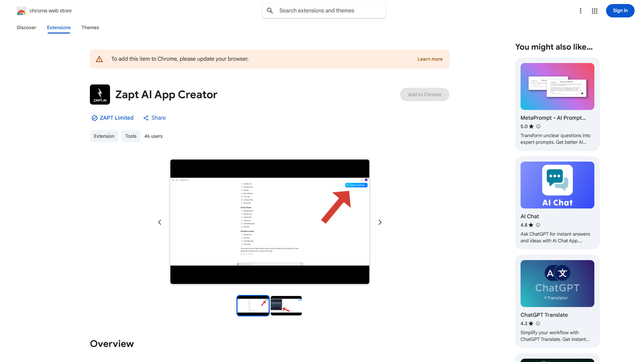Click Learn more about updating browser
This screenshot has height=362, width=644.
tap(430, 59)
